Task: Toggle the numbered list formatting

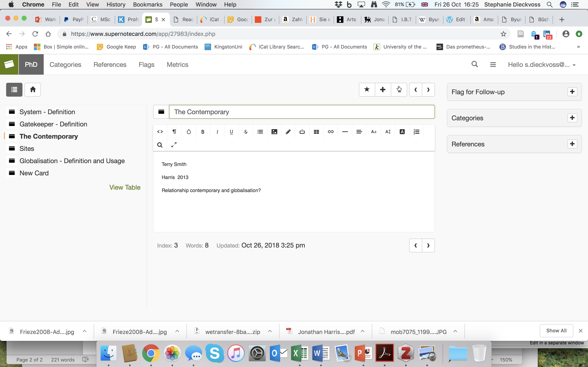Action: tap(416, 132)
